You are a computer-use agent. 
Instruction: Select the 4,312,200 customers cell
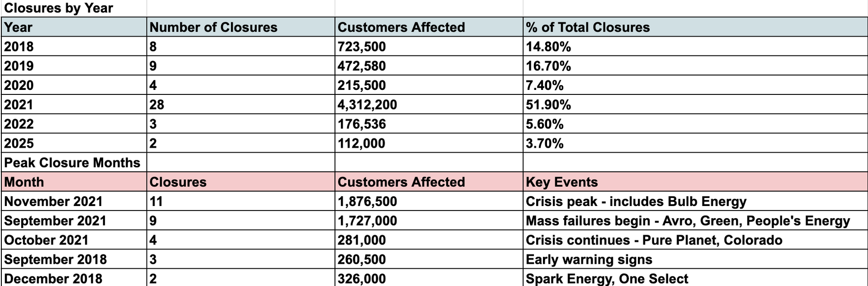coord(367,105)
